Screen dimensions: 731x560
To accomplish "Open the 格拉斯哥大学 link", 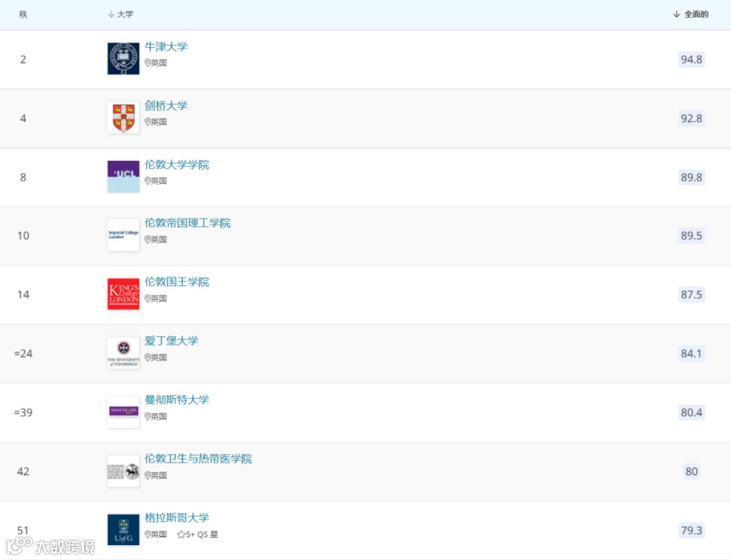I will click(177, 517).
